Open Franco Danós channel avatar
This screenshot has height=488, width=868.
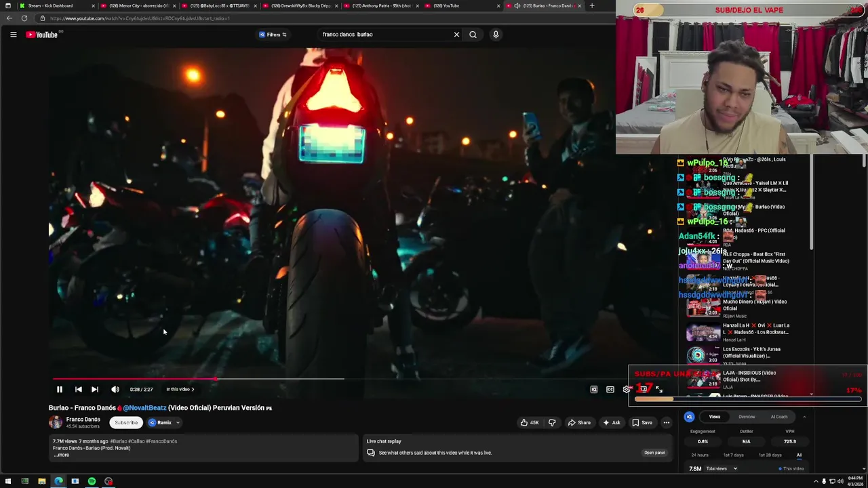click(x=55, y=422)
